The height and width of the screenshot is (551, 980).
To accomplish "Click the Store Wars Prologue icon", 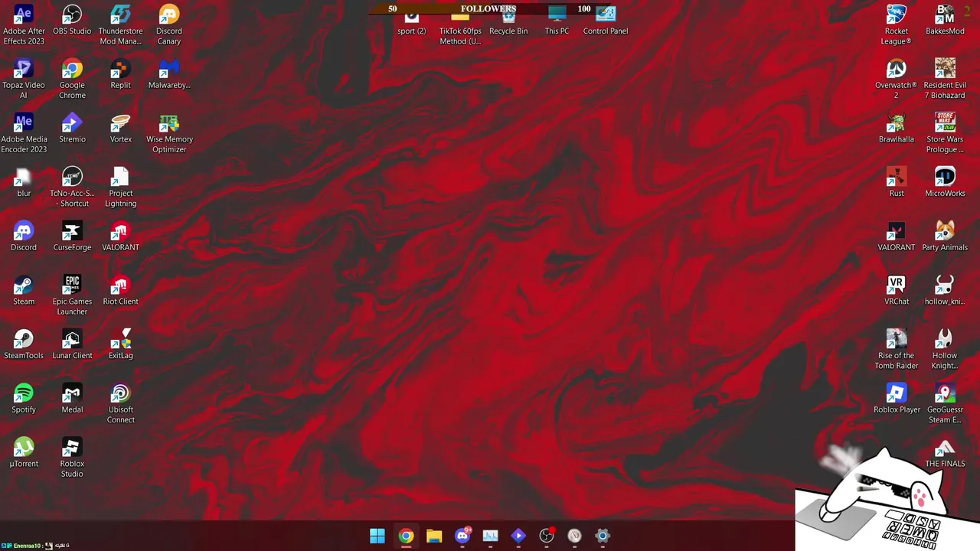I will (x=945, y=133).
